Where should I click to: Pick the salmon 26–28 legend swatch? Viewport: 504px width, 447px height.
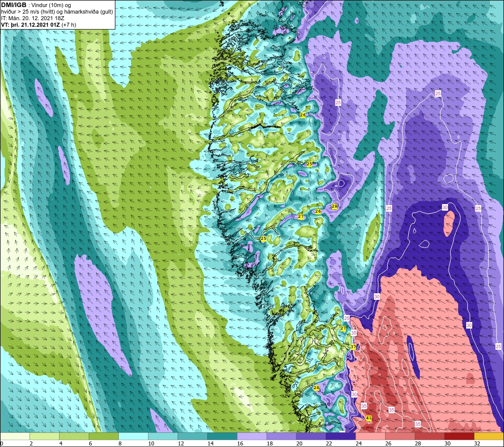click(400, 436)
